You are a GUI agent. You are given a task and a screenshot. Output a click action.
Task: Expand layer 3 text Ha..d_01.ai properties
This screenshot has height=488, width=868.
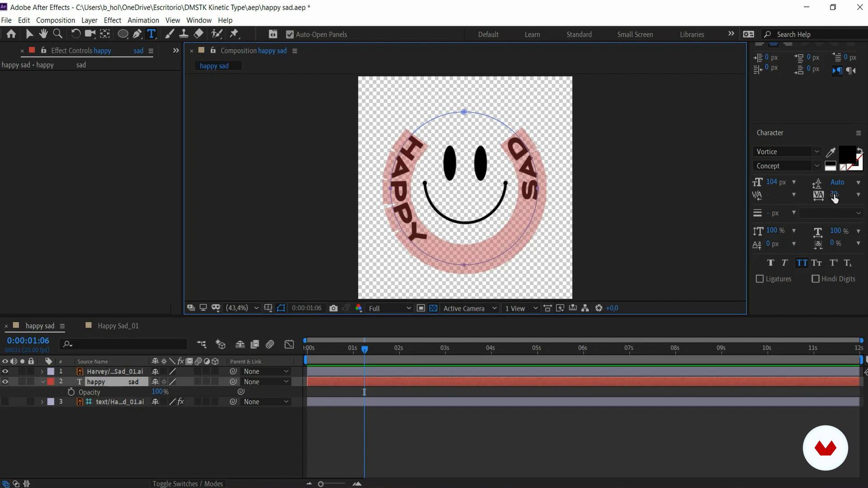click(x=42, y=402)
